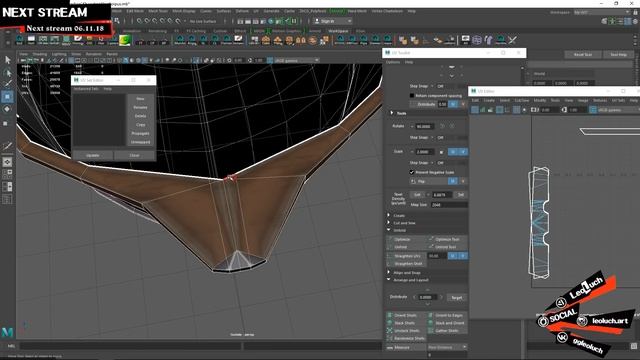Click the gamma icon in UV Editor toolbar
This screenshot has width=640, height=360.
click(564, 110)
